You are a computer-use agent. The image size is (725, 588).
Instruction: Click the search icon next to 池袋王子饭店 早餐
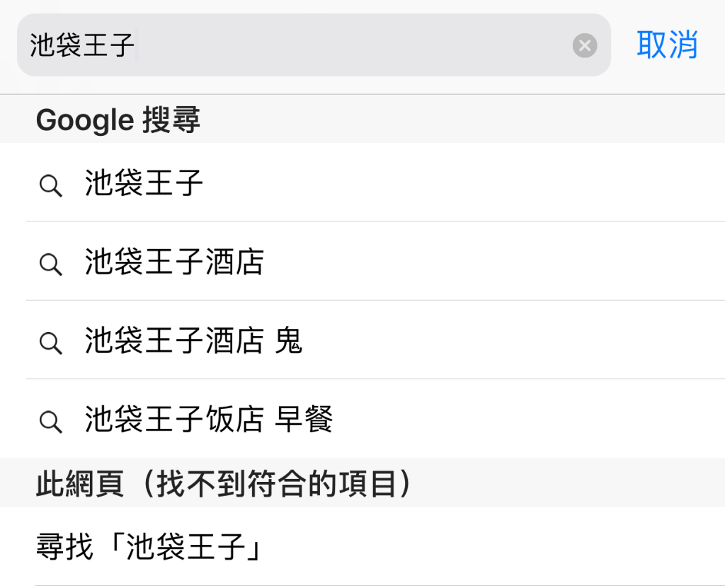50,422
